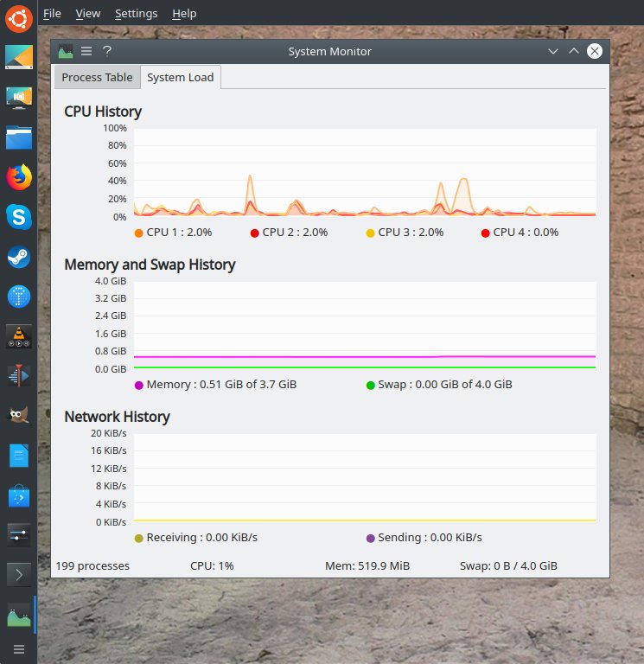
Task: Launch VLC media player from dock
Action: pos(19,336)
